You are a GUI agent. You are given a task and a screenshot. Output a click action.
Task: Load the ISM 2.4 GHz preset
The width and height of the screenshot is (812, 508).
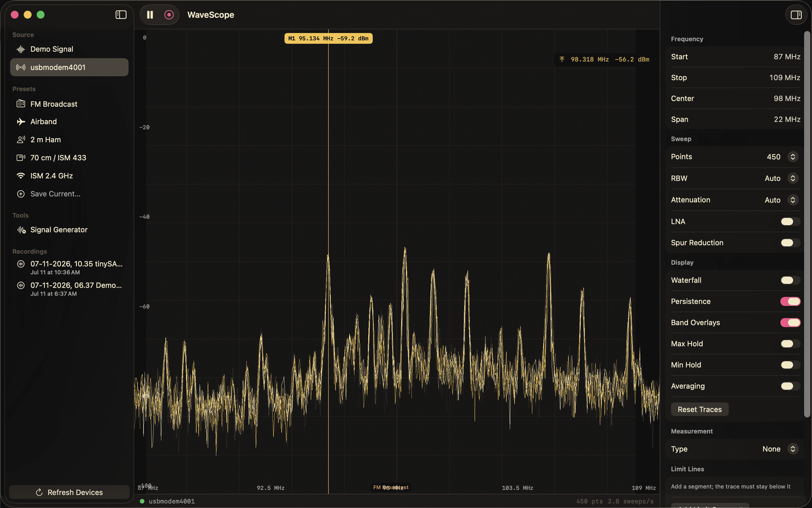click(69, 176)
